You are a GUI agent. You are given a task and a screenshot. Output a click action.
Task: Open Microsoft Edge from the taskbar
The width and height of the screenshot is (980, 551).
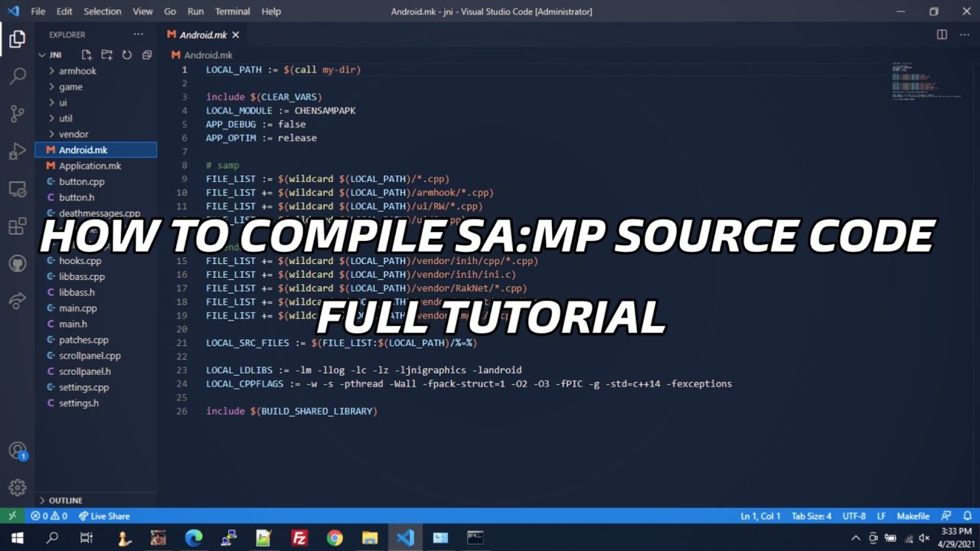pyautogui.click(x=194, y=538)
